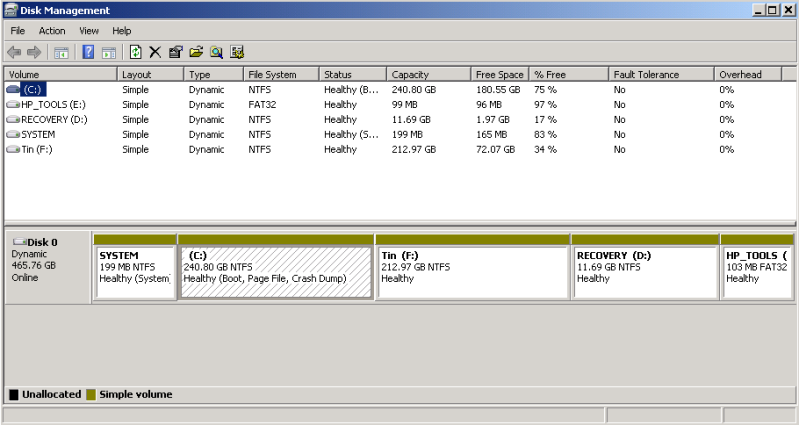Click the Refresh toolbar icon

135,52
